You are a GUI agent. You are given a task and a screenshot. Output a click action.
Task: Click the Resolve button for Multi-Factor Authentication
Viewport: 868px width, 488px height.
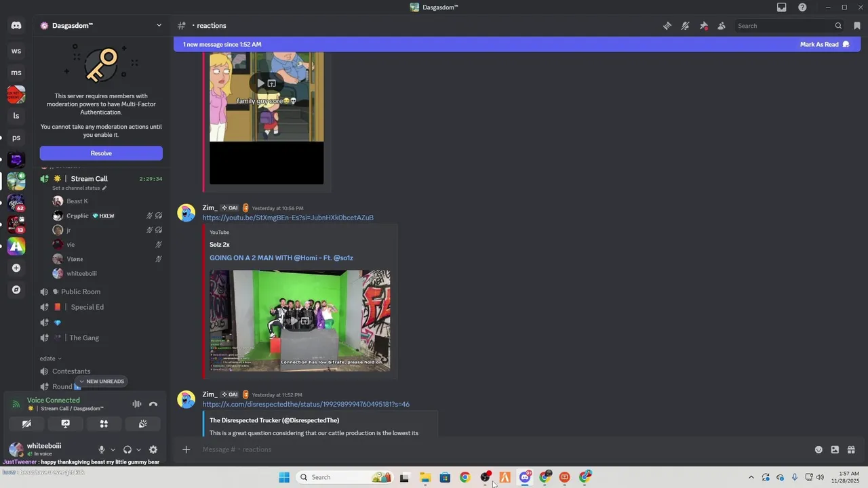point(101,153)
